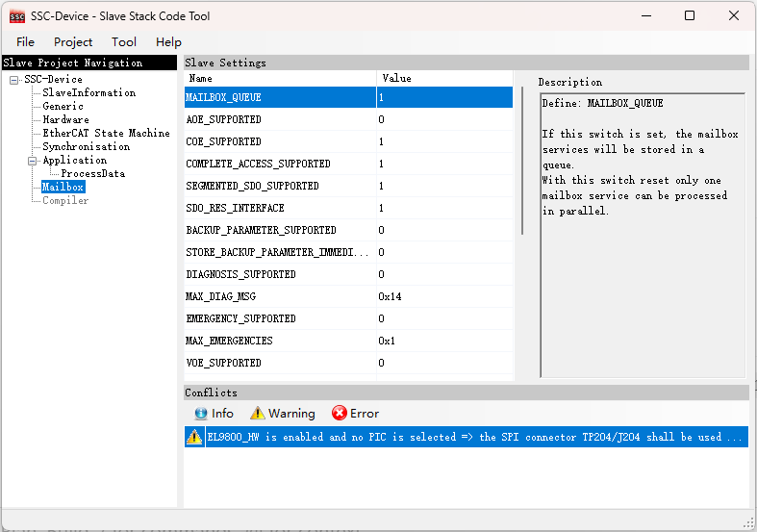This screenshot has width=757, height=532.
Task: Select the EMERGENCY_SUPPORTED row
Action: [x=348, y=319]
